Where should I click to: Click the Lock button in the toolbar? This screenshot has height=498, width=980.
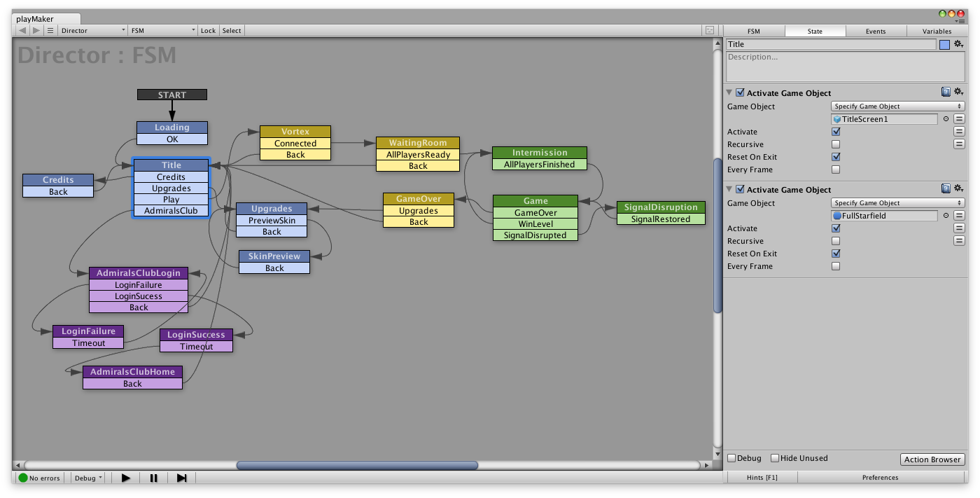(209, 31)
